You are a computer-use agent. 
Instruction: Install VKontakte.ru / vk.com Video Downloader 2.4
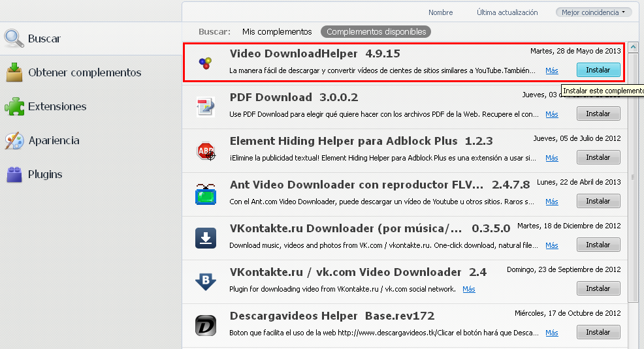tap(598, 288)
